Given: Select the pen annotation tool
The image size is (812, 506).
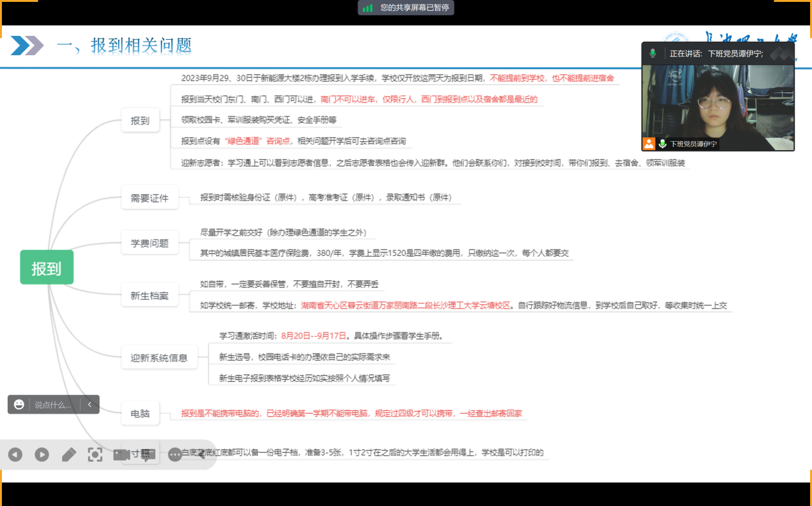Looking at the screenshot, I should (69, 455).
